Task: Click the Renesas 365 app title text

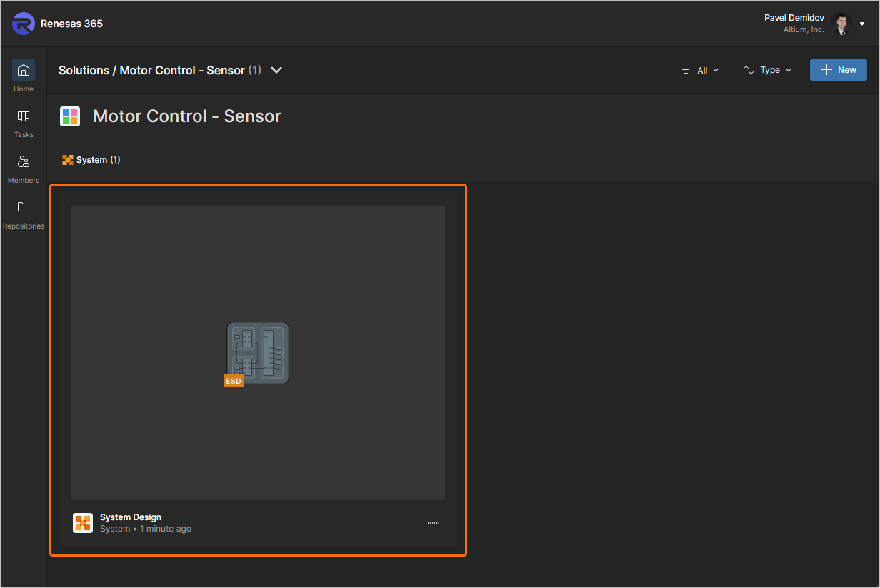Action: [x=71, y=24]
